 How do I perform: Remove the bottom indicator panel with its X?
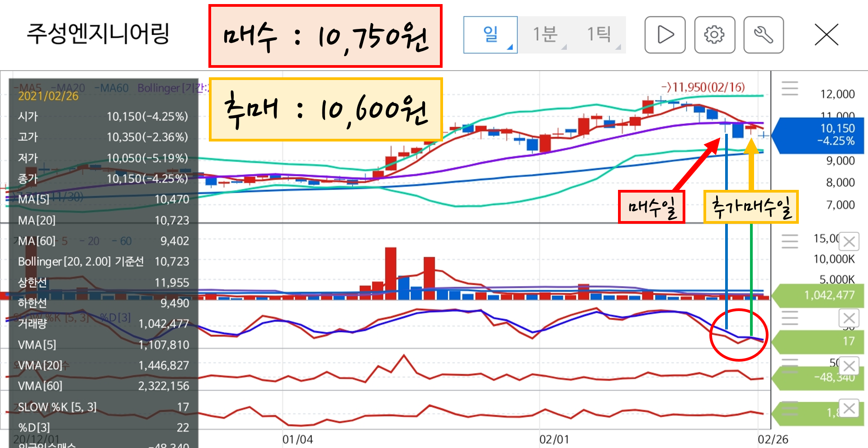point(849,408)
